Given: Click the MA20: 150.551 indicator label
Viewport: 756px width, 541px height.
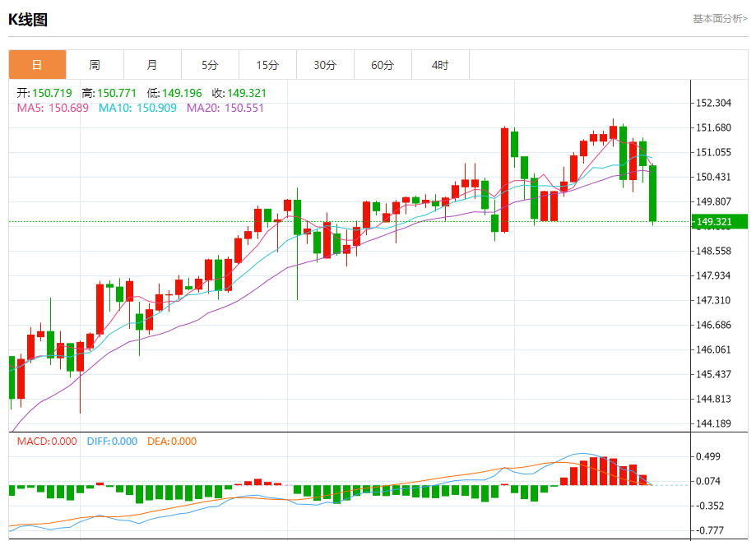Looking at the screenshot, I should (x=225, y=108).
